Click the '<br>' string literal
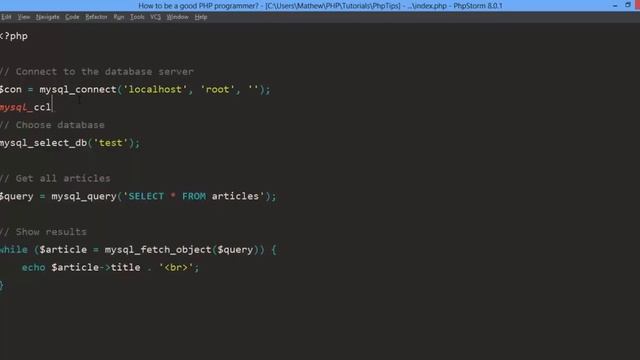Image resolution: width=640 pixels, height=360 pixels. [176, 268]
